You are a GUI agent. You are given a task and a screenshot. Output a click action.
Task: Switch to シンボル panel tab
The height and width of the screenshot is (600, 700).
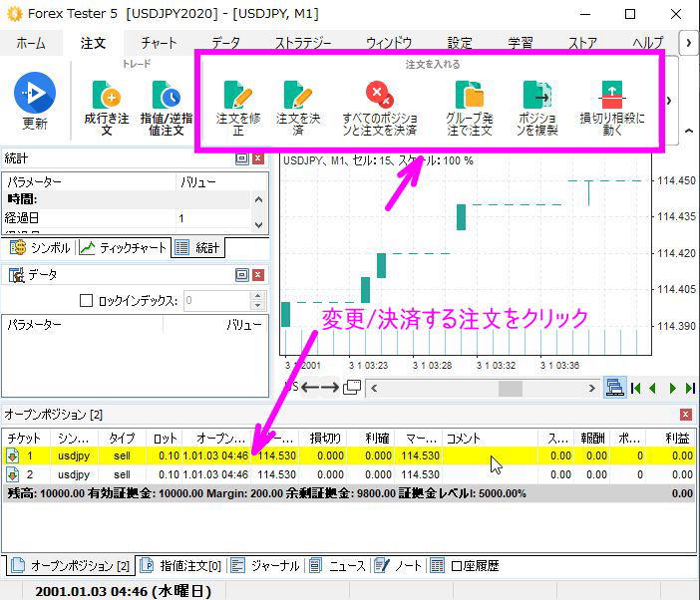40,247
